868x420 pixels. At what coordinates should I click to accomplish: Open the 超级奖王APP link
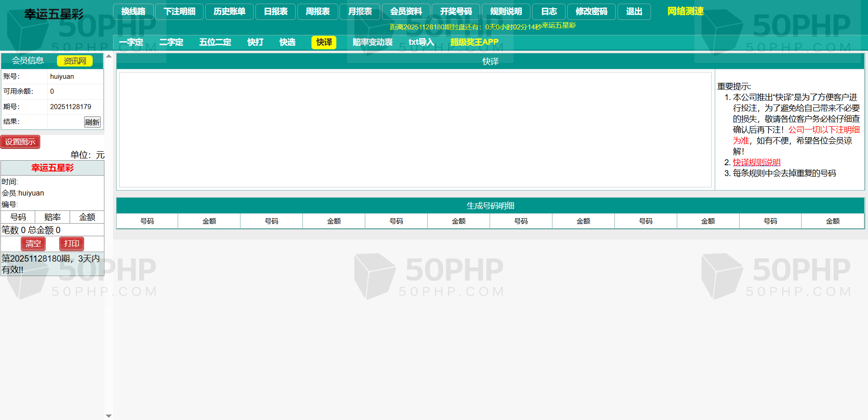pos(474,42)
